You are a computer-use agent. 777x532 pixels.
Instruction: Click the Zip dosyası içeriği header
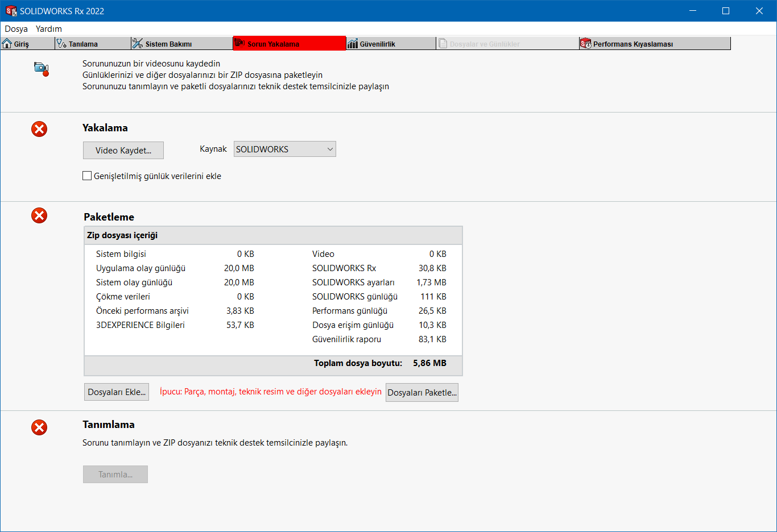click(273, 235)
